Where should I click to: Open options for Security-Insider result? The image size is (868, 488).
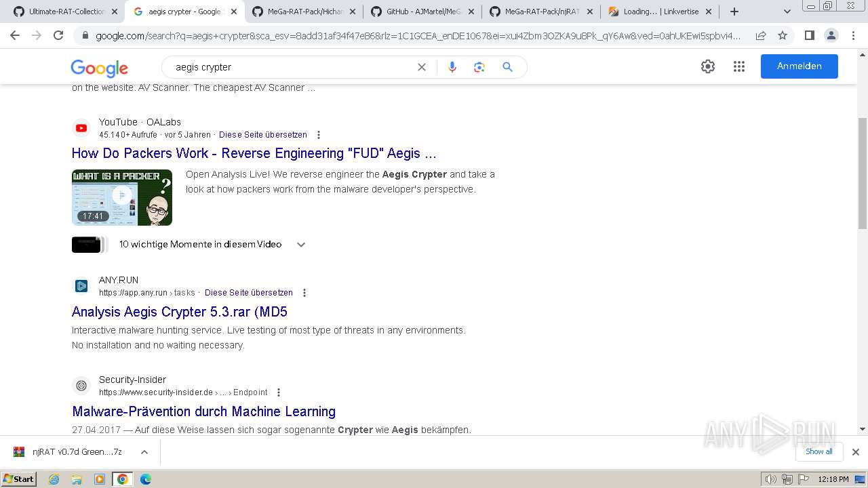pyautogui.click(x=279, y=392)
